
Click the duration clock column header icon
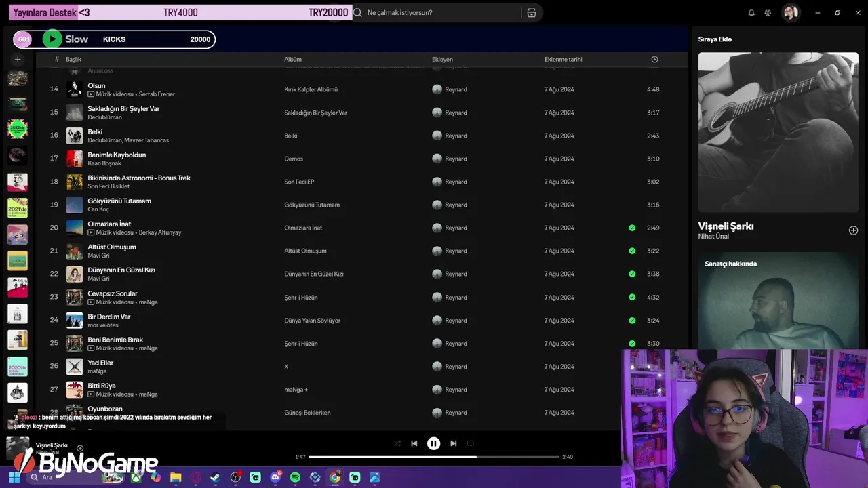point(654,60)
